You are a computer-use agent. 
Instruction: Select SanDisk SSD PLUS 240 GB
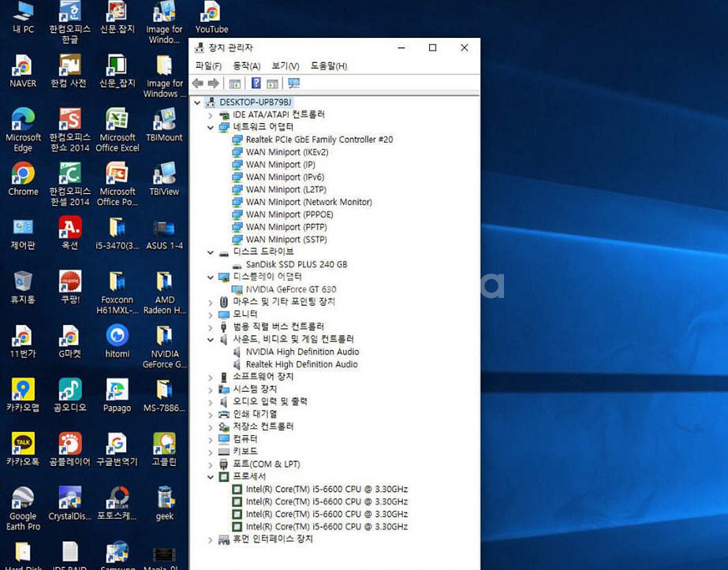(x=297, y=264)
